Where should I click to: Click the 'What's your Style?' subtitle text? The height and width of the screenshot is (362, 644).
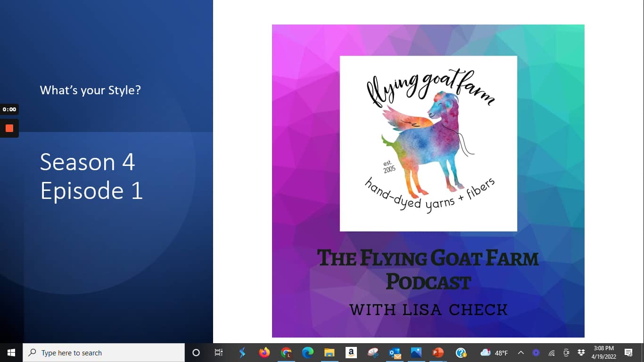[x=91, y=90]
